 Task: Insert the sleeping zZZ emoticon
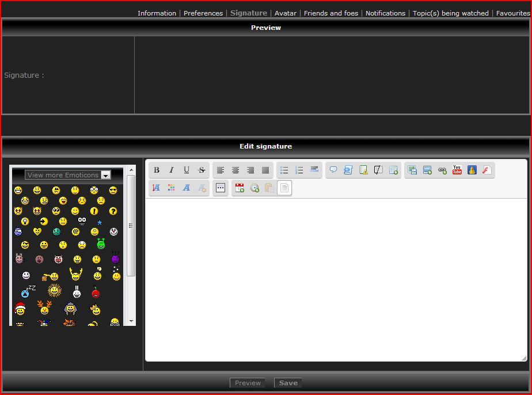[28, 291]
